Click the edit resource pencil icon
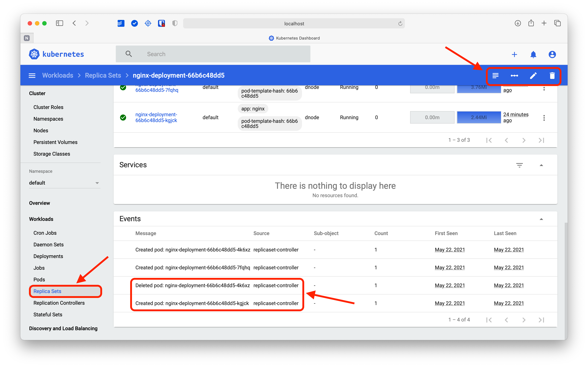 point(533,76)
